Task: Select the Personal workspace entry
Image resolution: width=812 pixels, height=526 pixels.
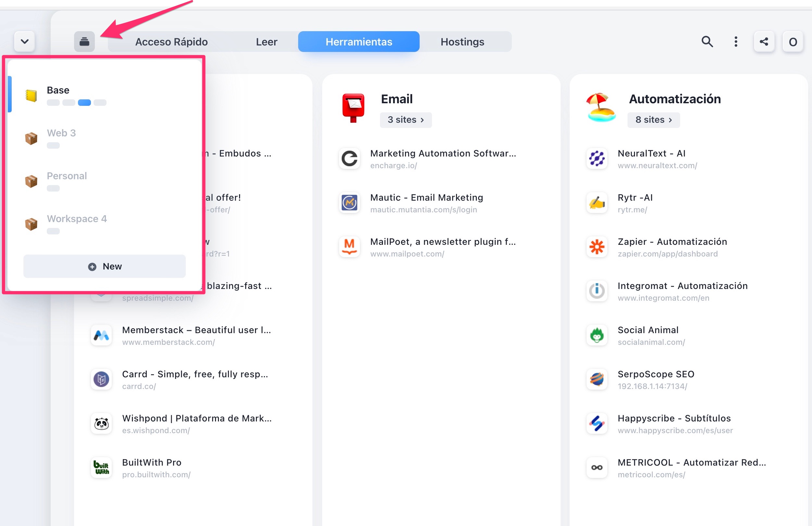Action: (x=104, y=181)
